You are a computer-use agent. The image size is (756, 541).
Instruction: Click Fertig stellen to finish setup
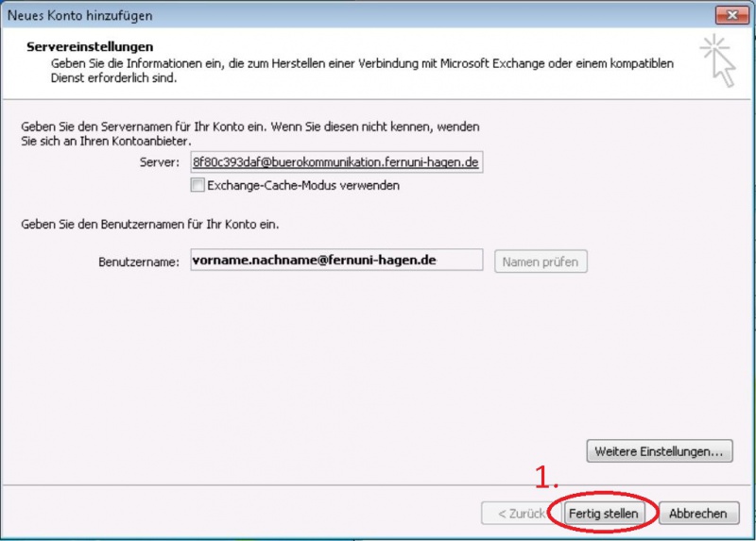[603, 514]
